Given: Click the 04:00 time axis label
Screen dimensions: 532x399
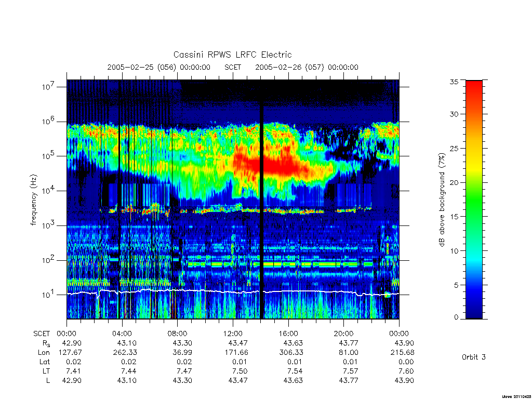Looking at the screenshot, I should 122,334.
